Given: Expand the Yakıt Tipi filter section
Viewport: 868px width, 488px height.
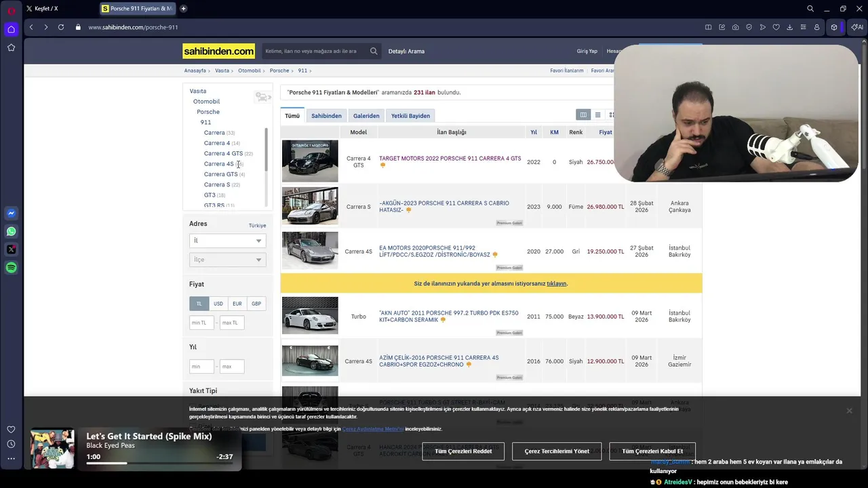Looking at the screenshot, I should click(203, 390).
